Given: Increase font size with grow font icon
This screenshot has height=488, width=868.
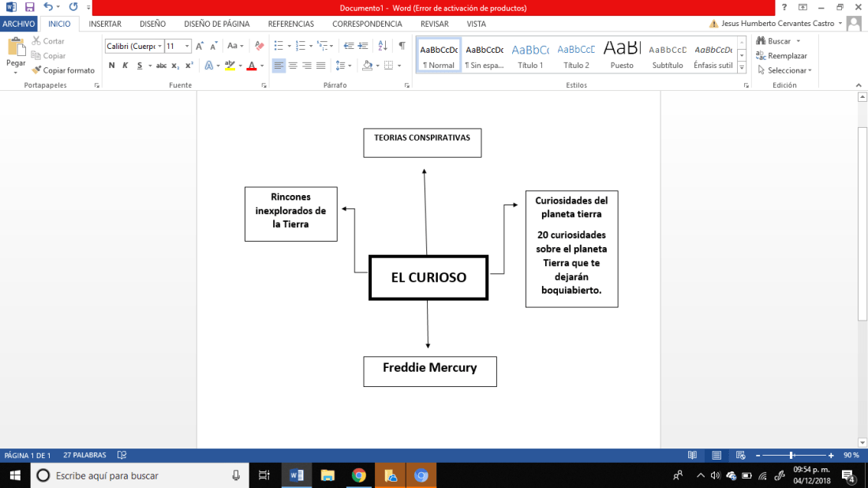Looking at the screenshot, I should [x=200, y=46].
